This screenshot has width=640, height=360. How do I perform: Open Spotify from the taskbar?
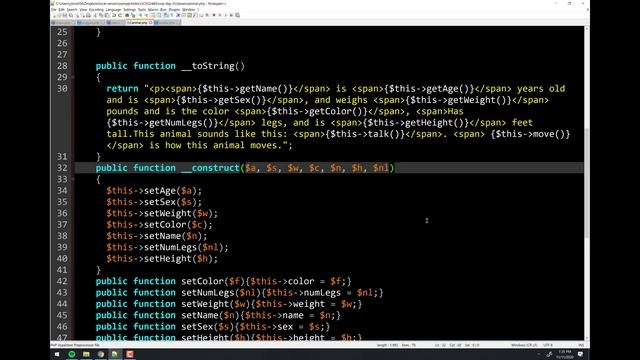(72, 354)
